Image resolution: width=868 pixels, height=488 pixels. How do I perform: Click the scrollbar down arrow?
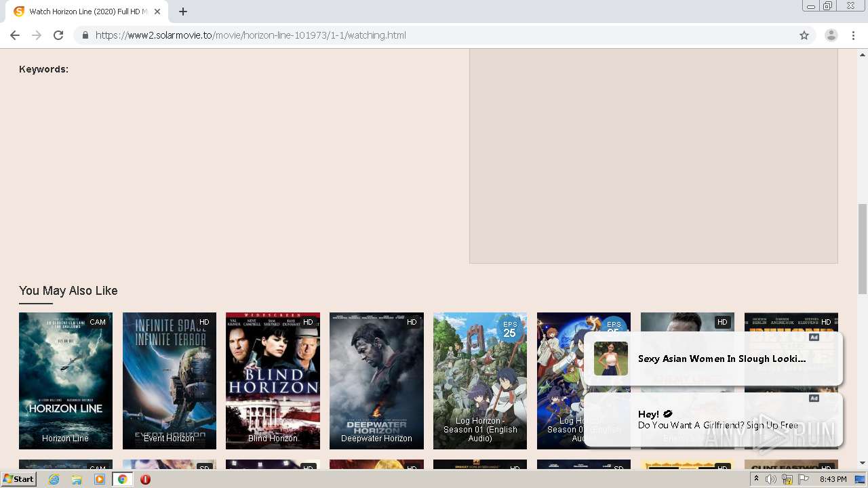[x=863, y=463]
